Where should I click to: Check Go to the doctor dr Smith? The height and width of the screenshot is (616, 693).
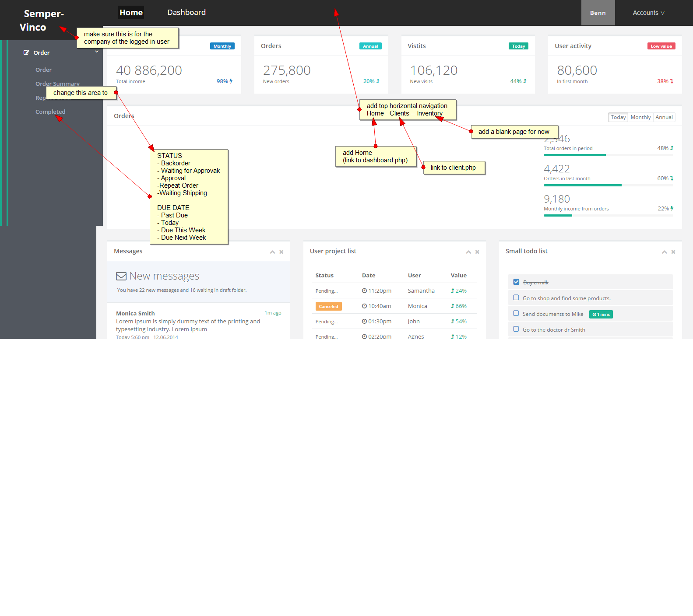(516, 329)
